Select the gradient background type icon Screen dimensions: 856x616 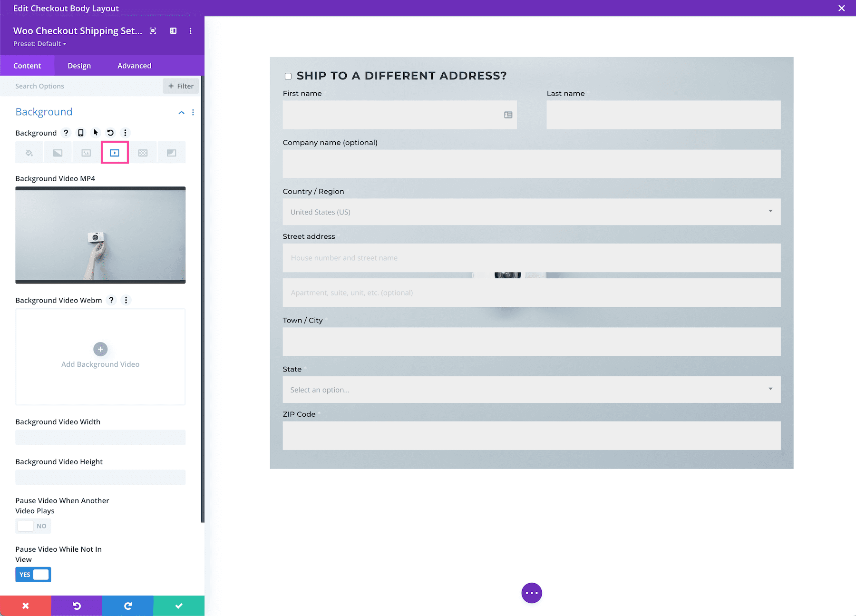click(58, 152)
